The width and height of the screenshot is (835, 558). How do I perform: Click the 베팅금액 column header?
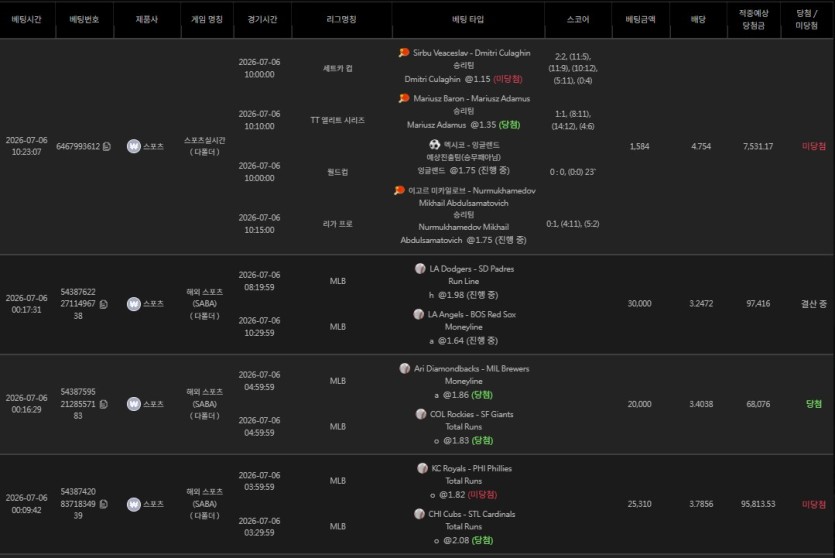pyautogui.click(x=640, y=19)
